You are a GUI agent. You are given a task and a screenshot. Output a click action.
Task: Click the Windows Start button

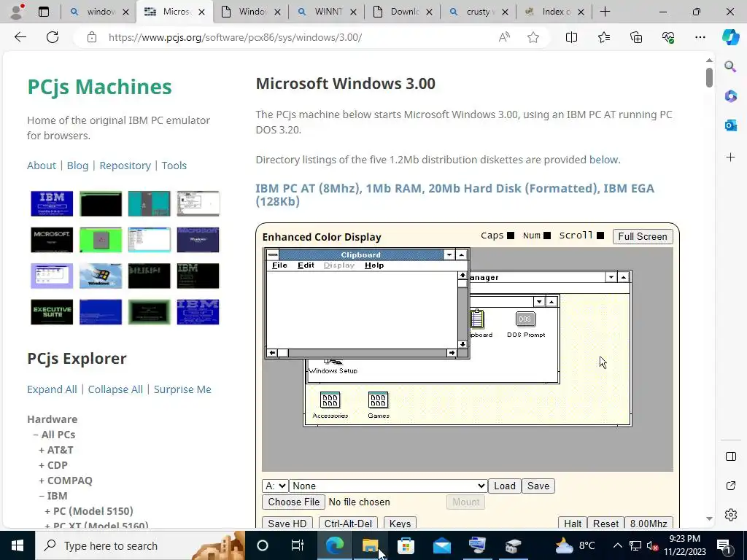pos(18,545)
